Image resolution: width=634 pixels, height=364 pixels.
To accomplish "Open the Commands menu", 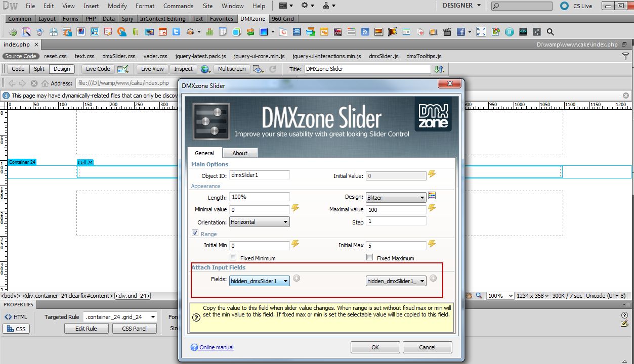I will tap(178, 6).
